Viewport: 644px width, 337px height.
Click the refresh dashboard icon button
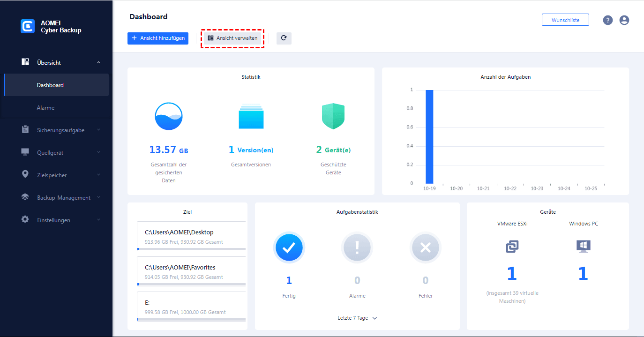tap(284, 38)
